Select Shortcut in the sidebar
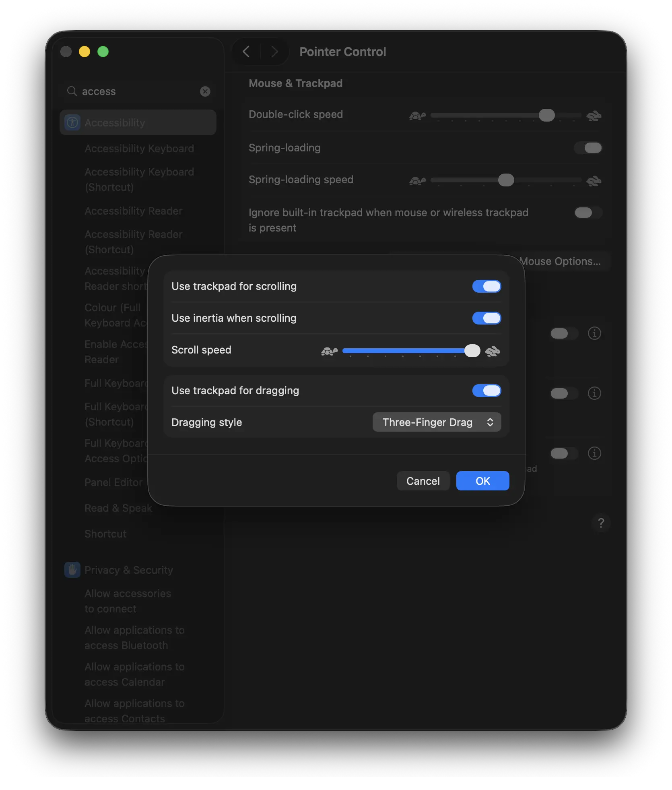The width and height of the screenshot is (672, 790). point(105,534)
